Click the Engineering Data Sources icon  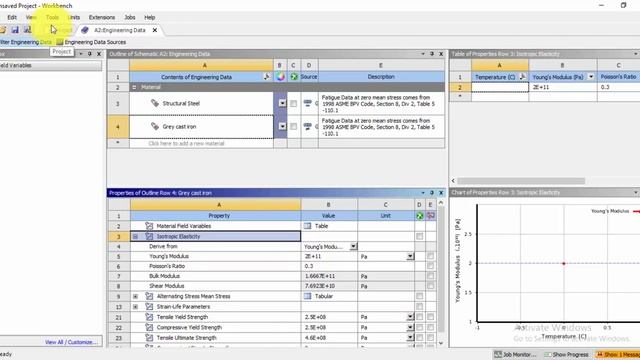pyautogui.click(x=60, y=42)
